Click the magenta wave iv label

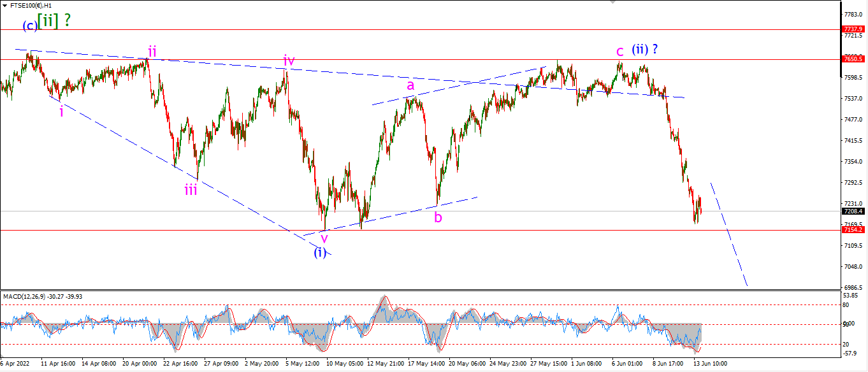pos(289,61)
